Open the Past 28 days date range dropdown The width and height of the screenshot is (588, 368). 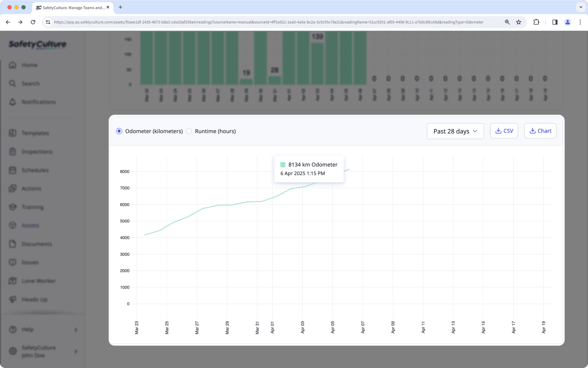455,131
